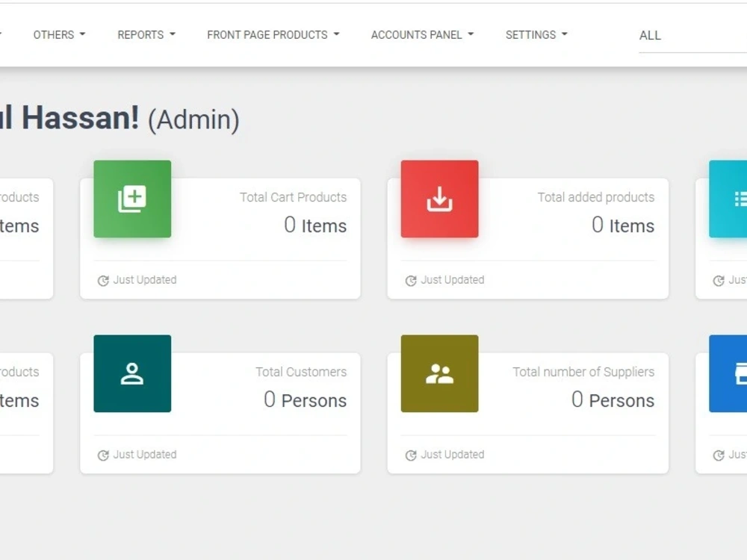Click '0 Items' in Total Cart Products card
Image resolution: width=747 pixels, height=560 pixels.
pyautogui.click(x=315, y=225)
